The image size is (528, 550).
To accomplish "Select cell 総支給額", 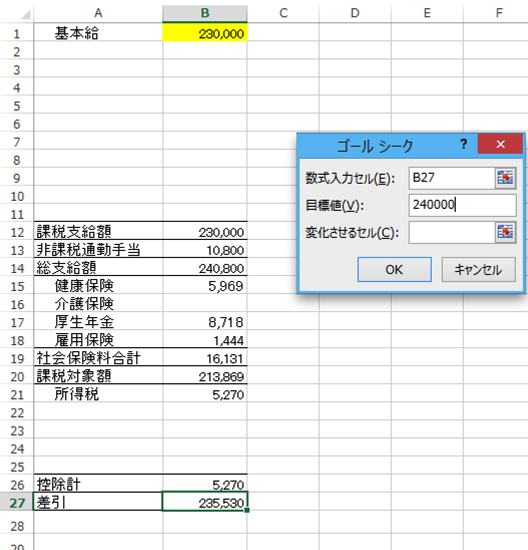I will click(98, 268).
